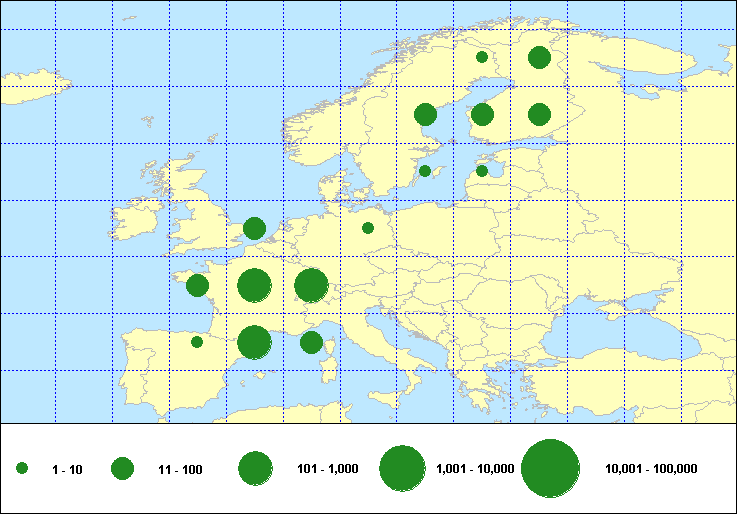The image size is (737, 514).
Task: Click the smallest legend circle for 1 - 10
Action: click(22, 468)
